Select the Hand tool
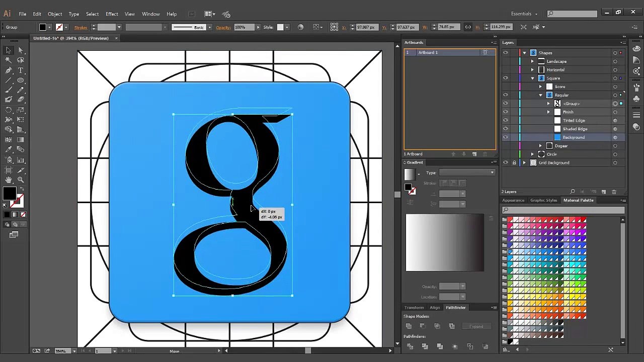This screenshot has height=362, width=644. coord(9,180)
